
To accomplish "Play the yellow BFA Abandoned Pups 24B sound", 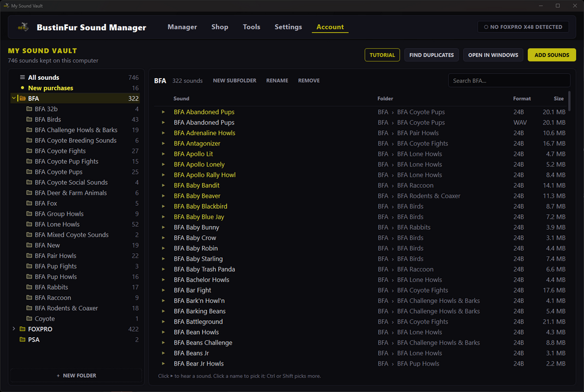I will (163, 112).
